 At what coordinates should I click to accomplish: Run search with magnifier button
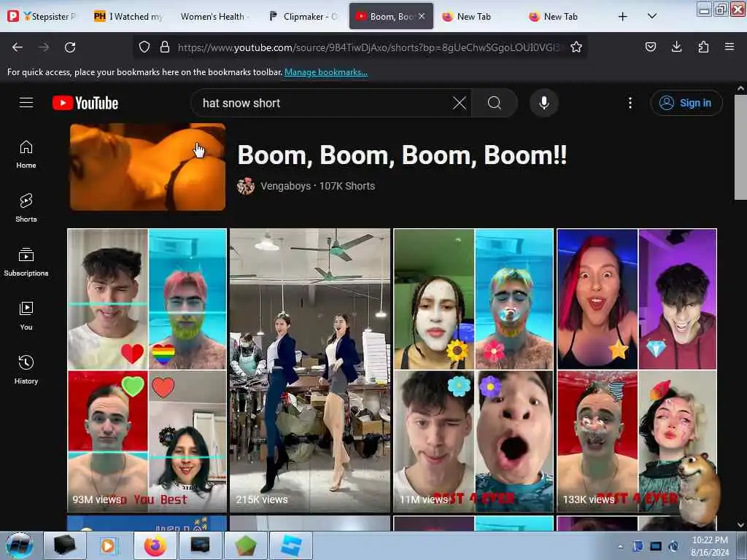(x=495, y=103)
